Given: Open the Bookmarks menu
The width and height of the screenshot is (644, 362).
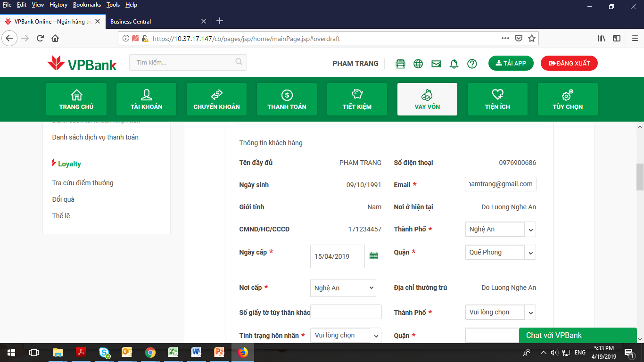Looking at the screenshot, I should [x=87, y=5].
